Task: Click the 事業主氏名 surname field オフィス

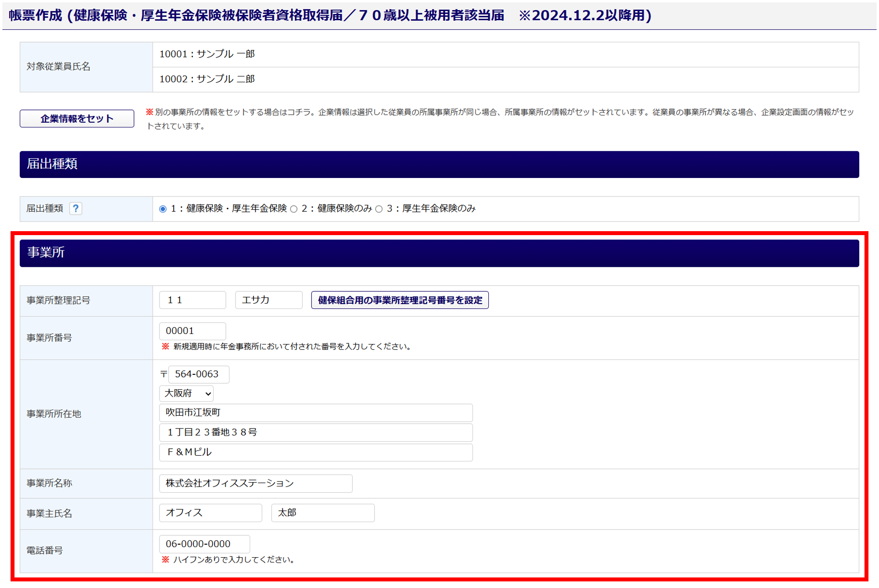Action: point(211,513)
